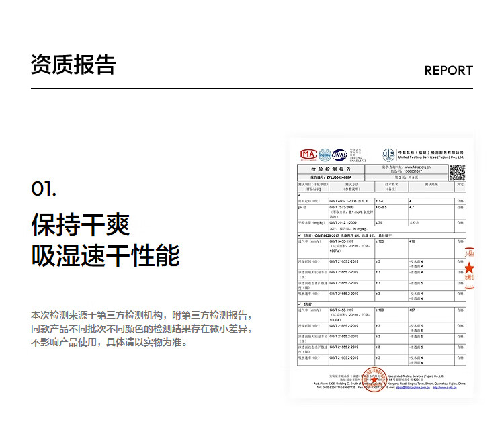Click the 同款产品不同批次不同颜色 disclaimer line
The image size is (504, 422).
click(141, 329)
